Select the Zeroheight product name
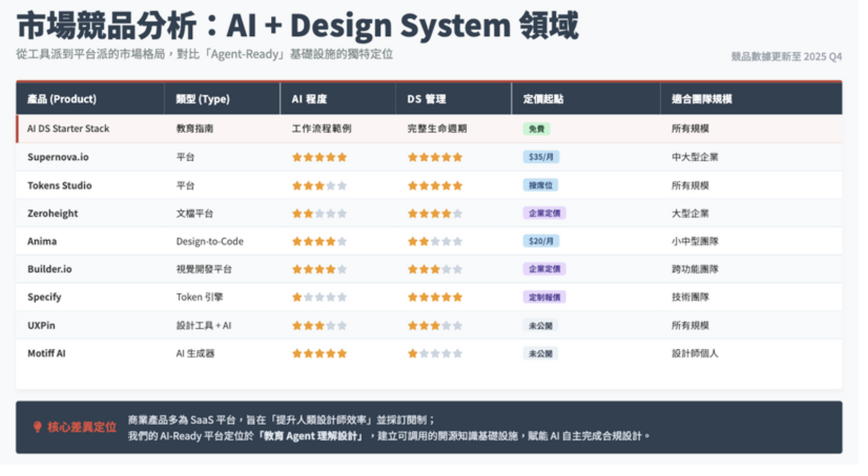This screenshot has width=868, height=476. point(53,214)
